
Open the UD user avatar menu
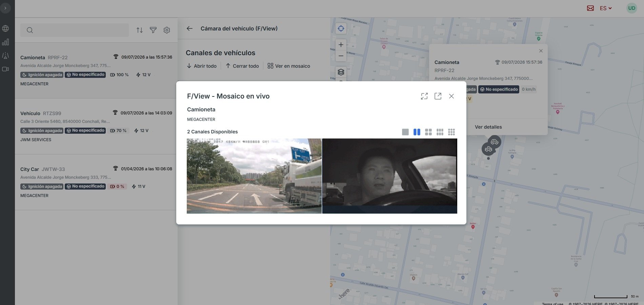pyautogui.click(x=632, y=8)
